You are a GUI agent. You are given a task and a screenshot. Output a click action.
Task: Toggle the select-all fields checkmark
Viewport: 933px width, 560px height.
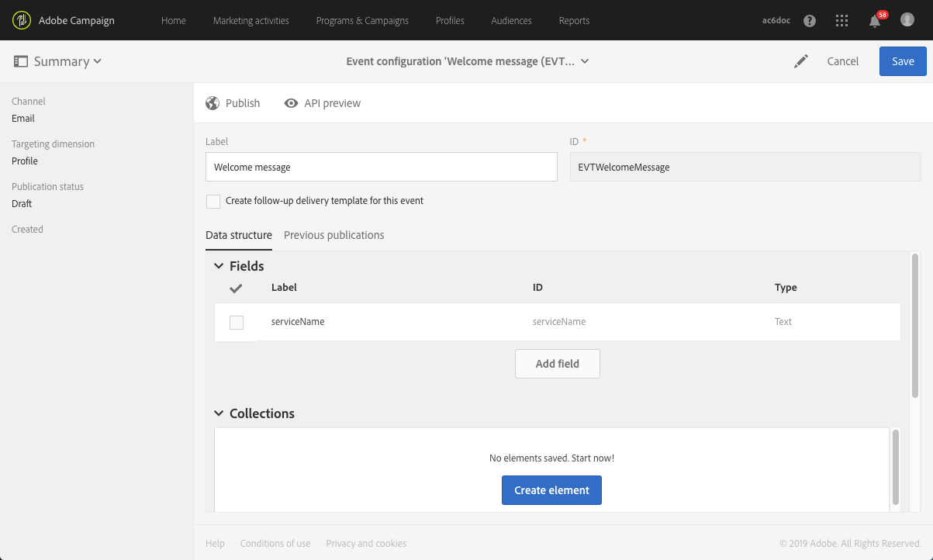[237, 288]
